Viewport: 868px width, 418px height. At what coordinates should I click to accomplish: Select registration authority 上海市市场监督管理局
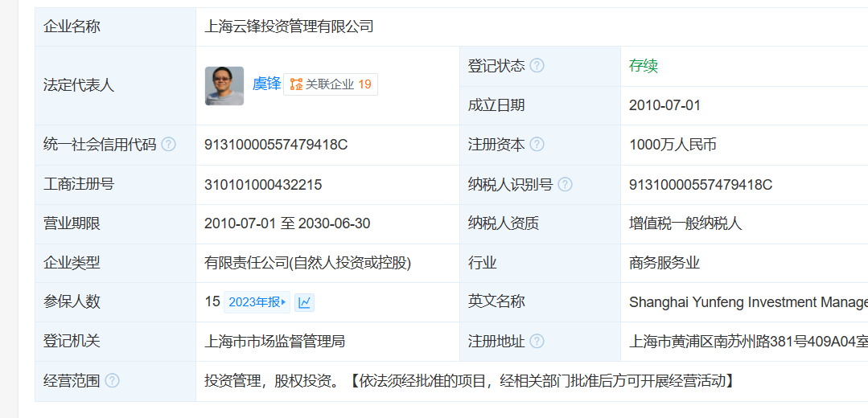coord(274,341)
